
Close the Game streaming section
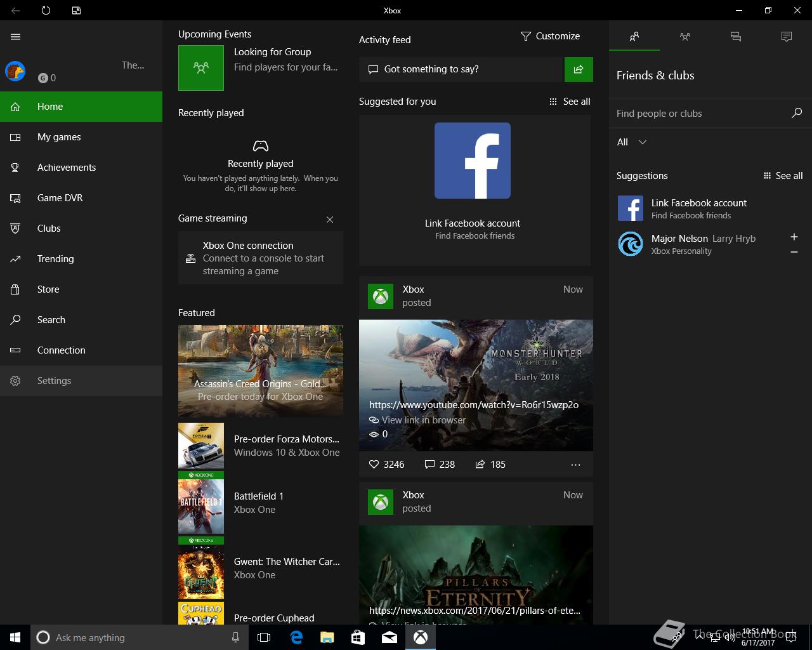tap(330, 220)
